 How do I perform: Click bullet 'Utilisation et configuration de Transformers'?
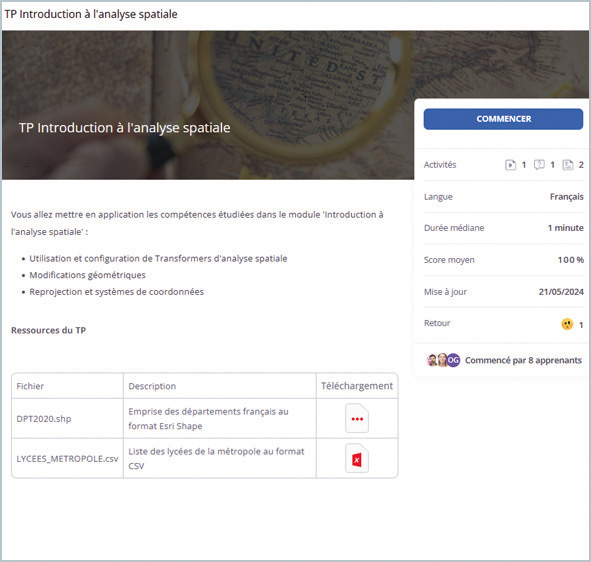pos(158,259)
